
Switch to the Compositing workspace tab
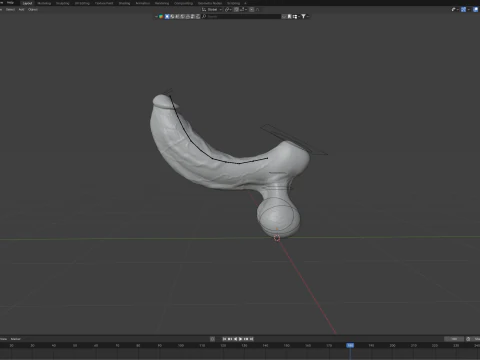(183, 3)
